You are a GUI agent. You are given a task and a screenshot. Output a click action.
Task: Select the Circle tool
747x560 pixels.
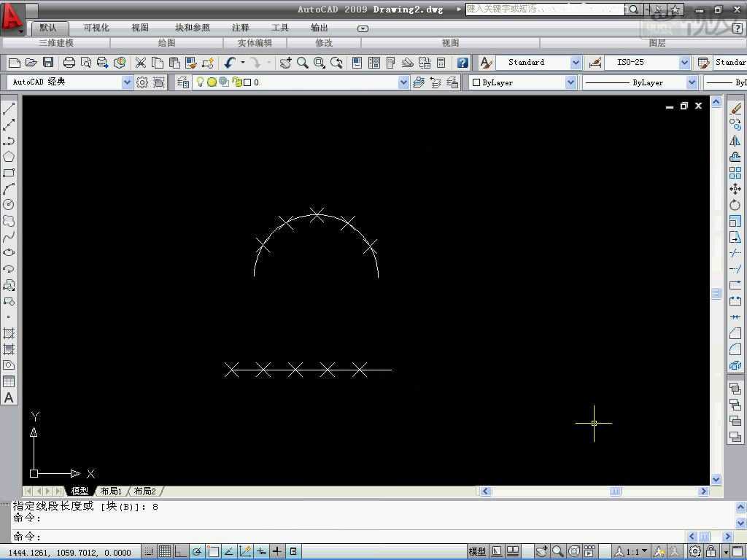click(9, 204)
